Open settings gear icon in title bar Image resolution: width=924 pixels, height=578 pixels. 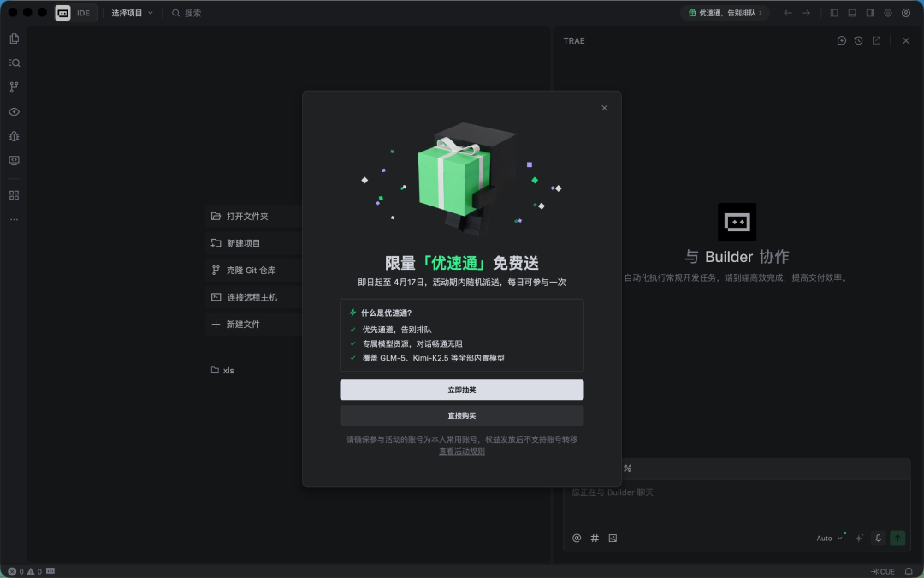point(888,13)
